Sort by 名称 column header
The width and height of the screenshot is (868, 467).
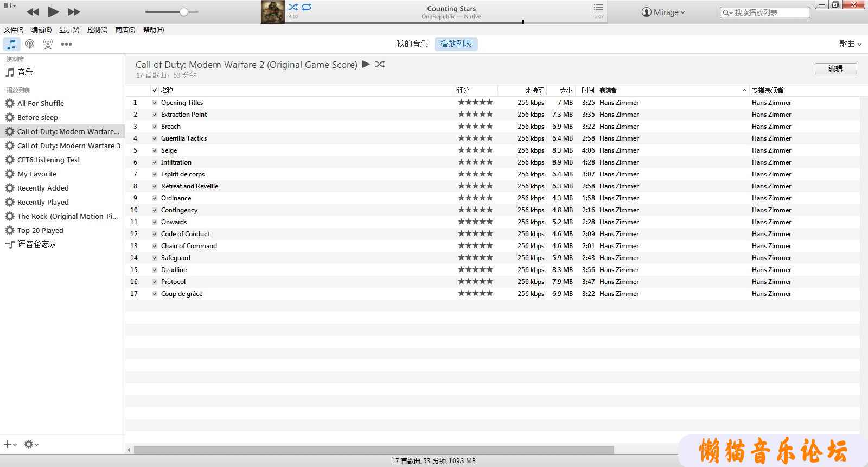point(307,90)
